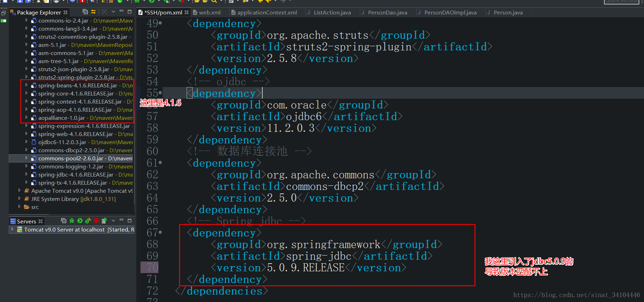The width and height of the screenshot is (644, 302).
Task: Maximize the Package Explorer view
Action: coord(130,12)
